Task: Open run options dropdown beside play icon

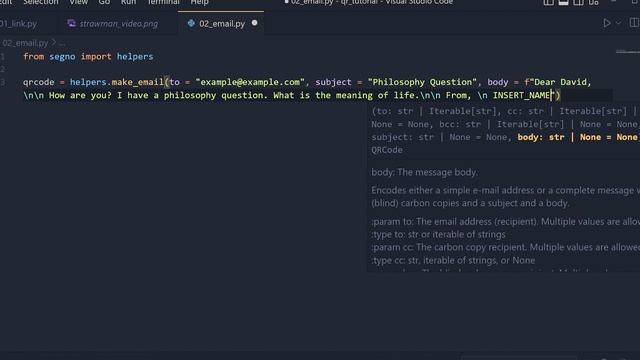Action: click(618, 23)
